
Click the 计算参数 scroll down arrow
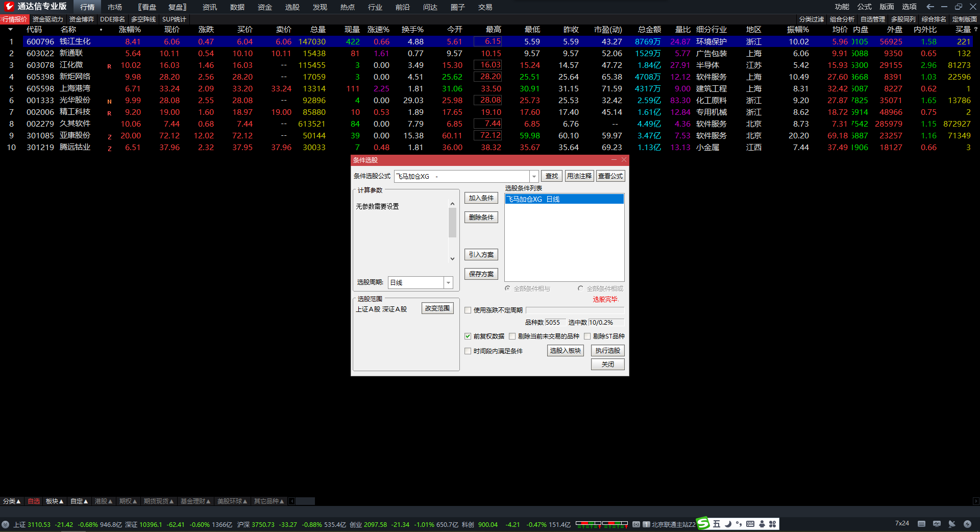(452, 259)
